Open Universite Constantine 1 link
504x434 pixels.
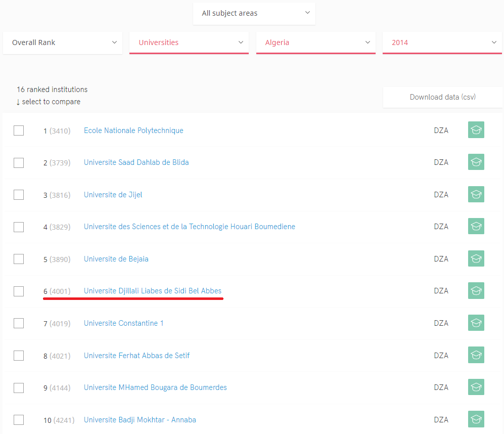(x=124, y=323)
